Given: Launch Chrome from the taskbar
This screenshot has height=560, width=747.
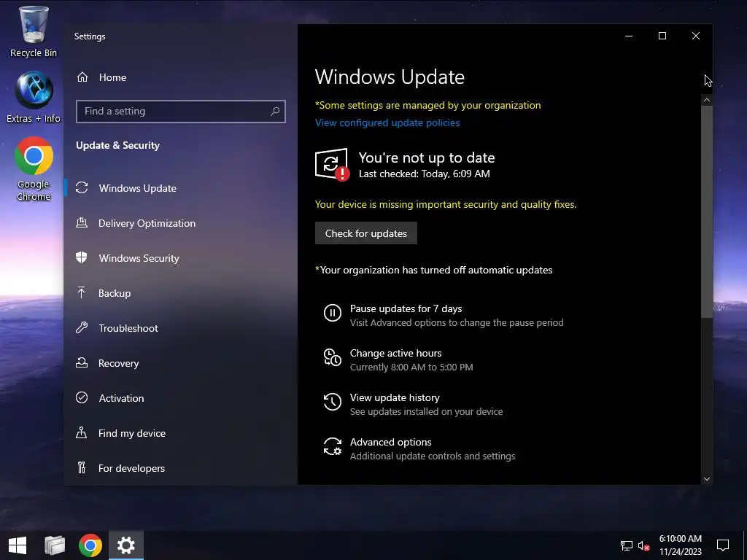Looking at the screenshot, I should [x=90, y=545].
